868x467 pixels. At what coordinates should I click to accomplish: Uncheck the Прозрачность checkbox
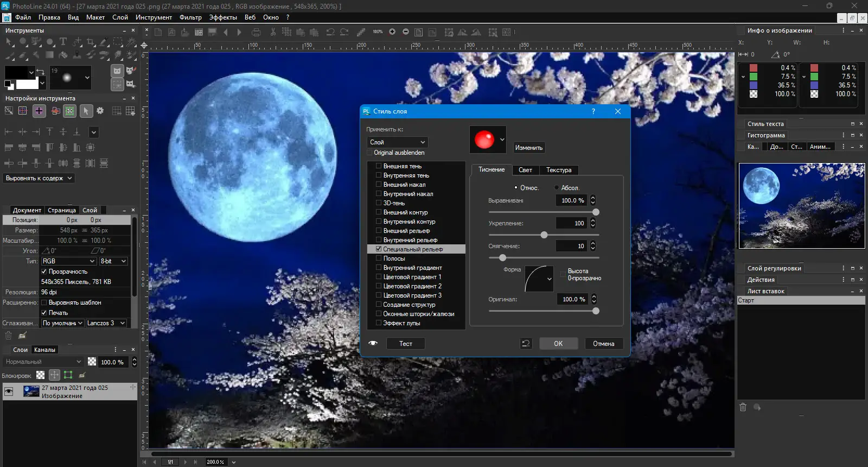click(44, 272)
